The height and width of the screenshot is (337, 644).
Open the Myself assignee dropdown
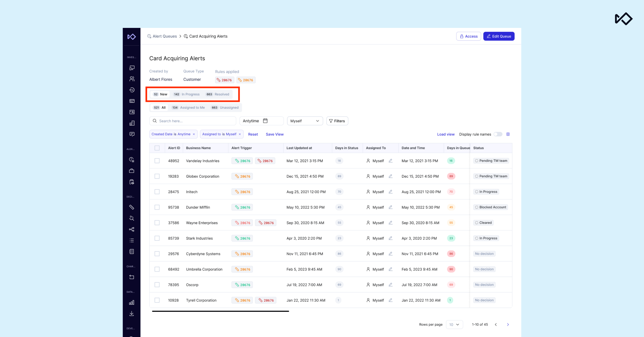[x=305, y=121]
